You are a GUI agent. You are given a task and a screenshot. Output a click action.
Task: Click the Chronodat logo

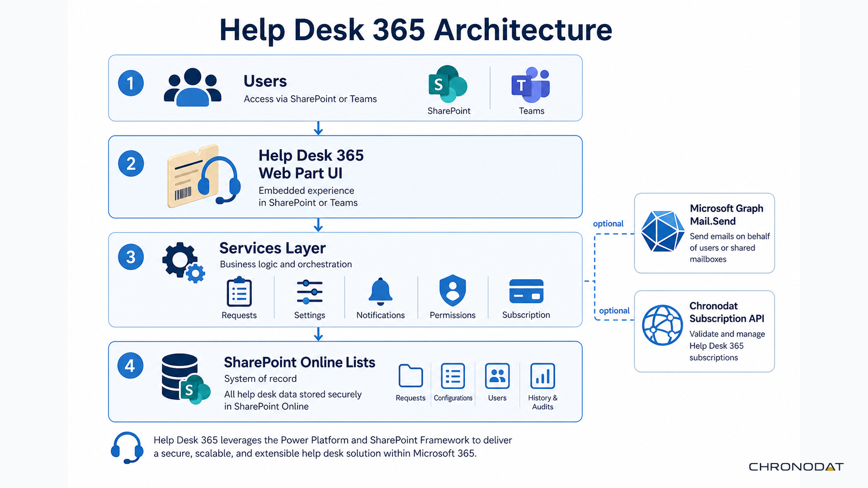[796, 467]
